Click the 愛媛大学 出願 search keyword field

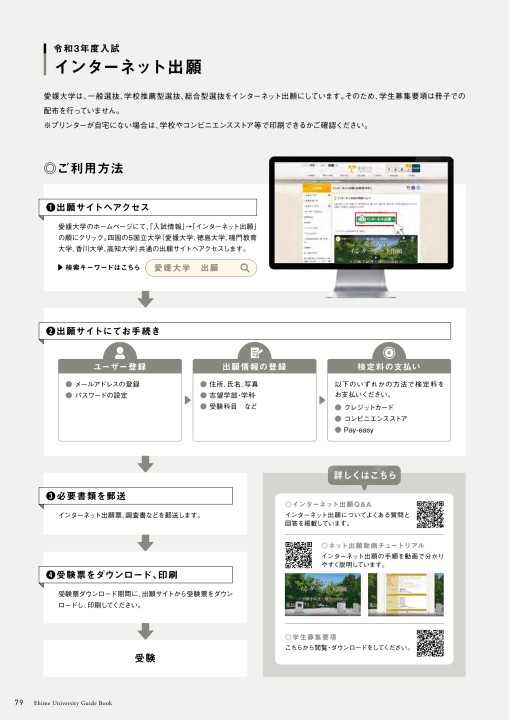point(201,268)
